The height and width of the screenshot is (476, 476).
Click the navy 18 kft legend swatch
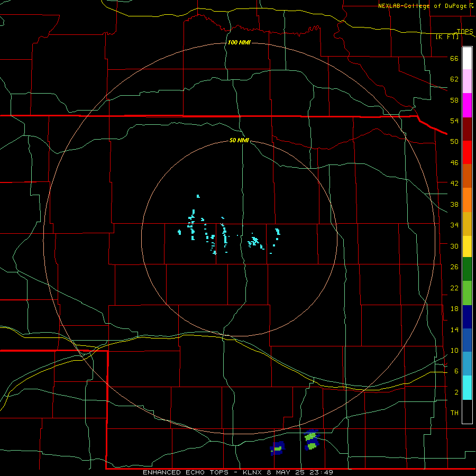[467, 317]
